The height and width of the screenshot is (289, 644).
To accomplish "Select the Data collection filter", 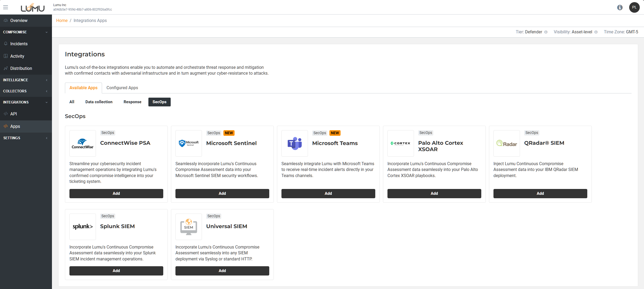I will click(99, 102).
